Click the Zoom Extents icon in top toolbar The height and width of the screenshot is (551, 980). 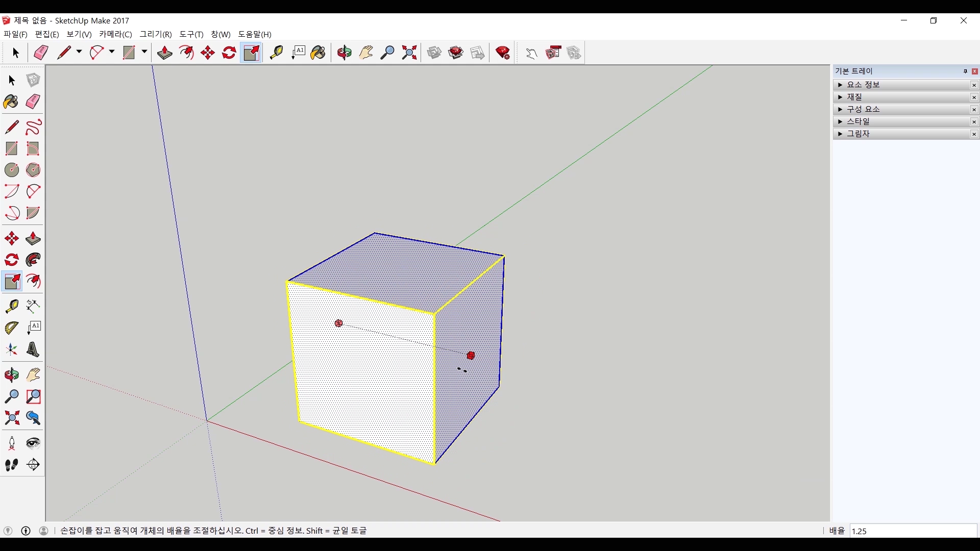409,53
